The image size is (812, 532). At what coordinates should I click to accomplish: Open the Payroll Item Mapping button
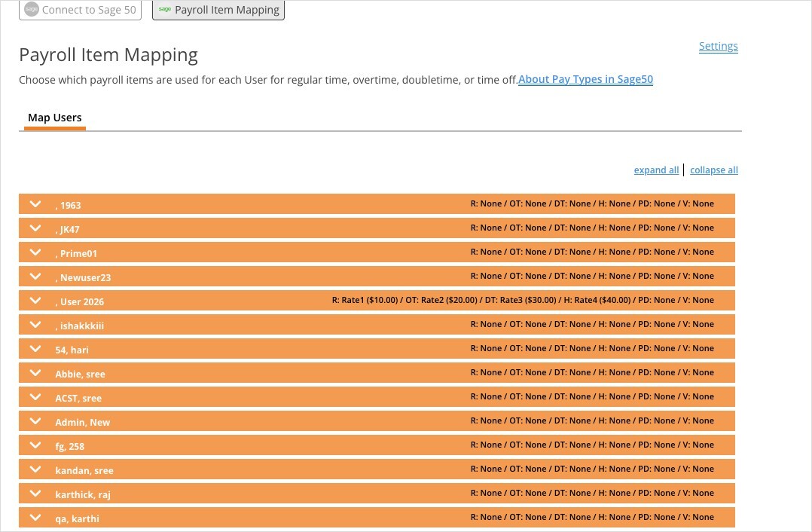218,10
